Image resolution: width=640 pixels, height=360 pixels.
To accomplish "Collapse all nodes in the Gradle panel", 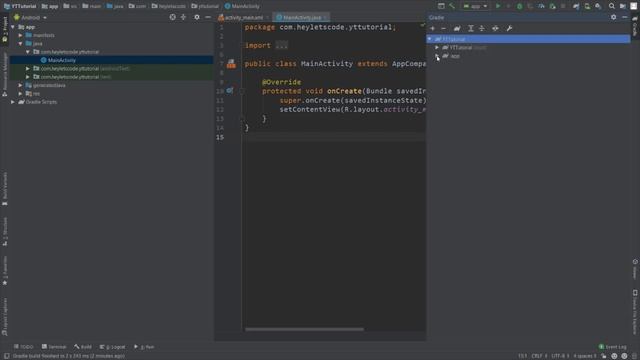I will click(482, 28).
